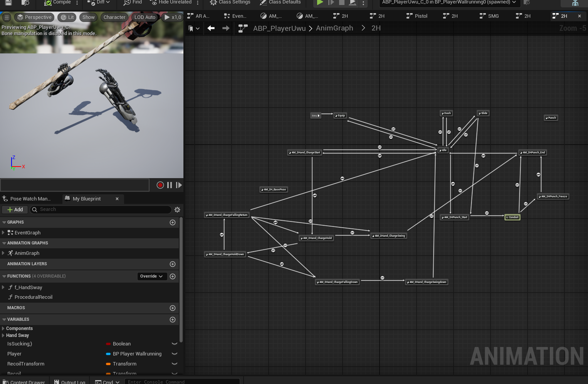Image resolution: width=588 pixels, height=384 pixels.
Task: Toggle the Show viewport options
Action: (x=88, y=17)
